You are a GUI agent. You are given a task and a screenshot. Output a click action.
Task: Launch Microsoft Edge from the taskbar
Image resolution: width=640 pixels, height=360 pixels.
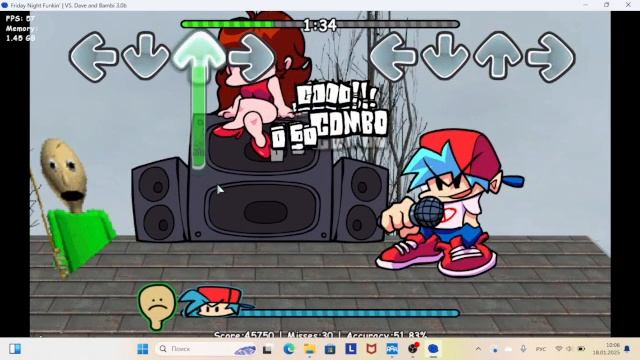[x=289, y=349]
